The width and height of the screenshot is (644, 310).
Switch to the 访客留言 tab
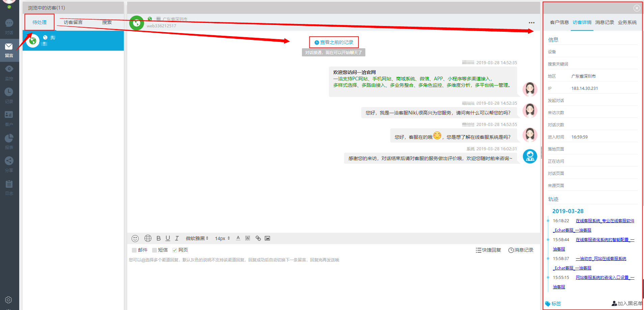click(73, 22)
